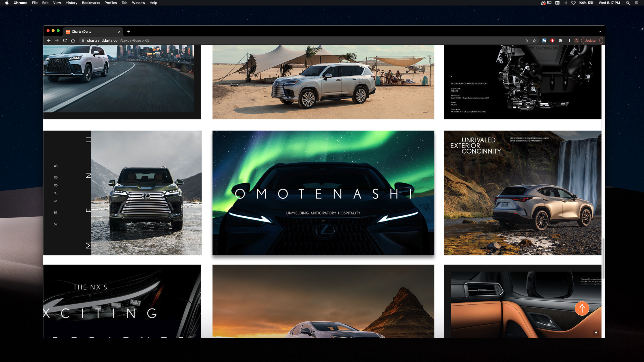Go to the browser home page
Viewport: 644px width, 362px height.
(x=73, y=40)
